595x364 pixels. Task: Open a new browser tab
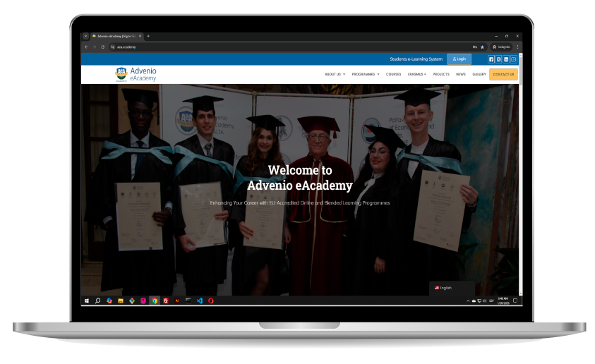pyautogui.click(x=148, y=36)
